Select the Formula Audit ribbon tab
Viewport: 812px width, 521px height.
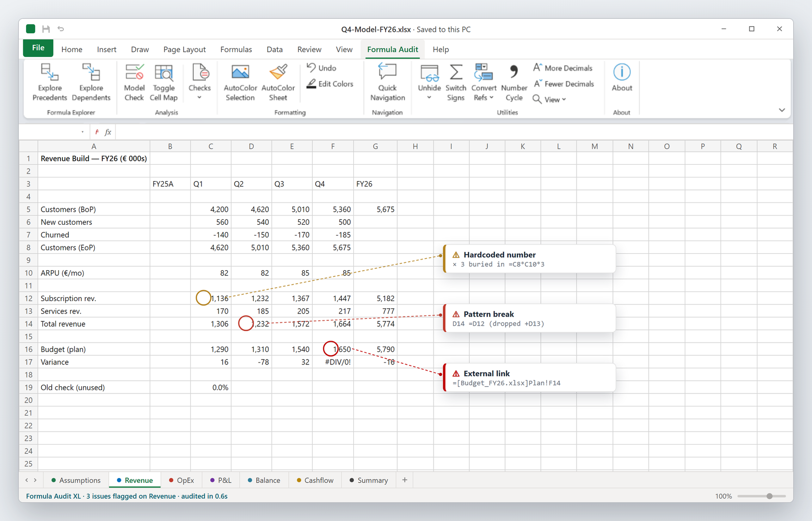coord(392,49)
